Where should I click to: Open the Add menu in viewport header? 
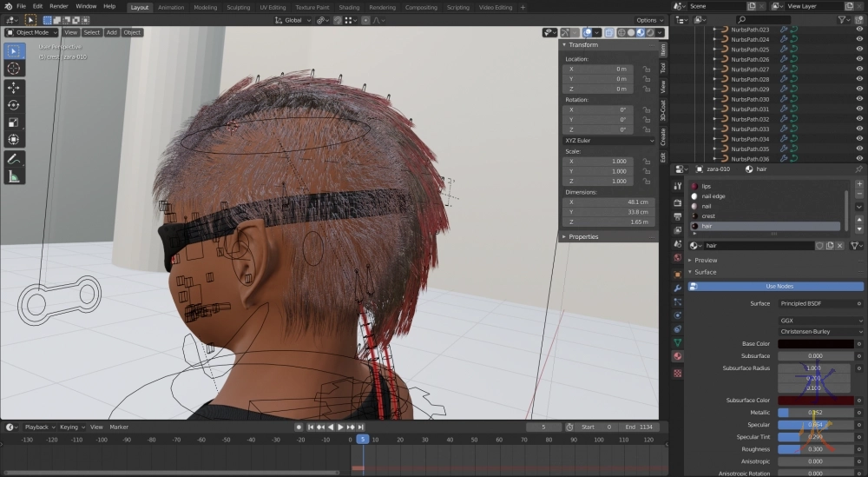(x=111, y=32)
